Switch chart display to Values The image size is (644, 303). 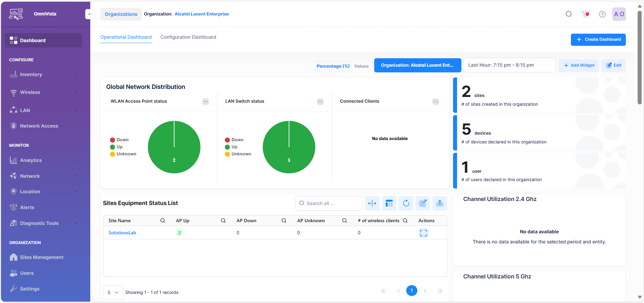(361, 66)
